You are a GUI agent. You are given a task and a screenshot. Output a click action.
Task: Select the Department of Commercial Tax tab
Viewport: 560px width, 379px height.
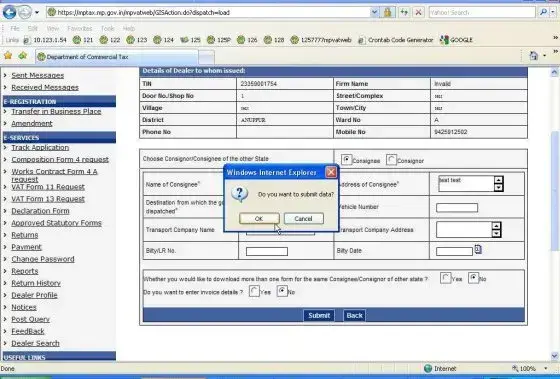[x=117, y=57]
